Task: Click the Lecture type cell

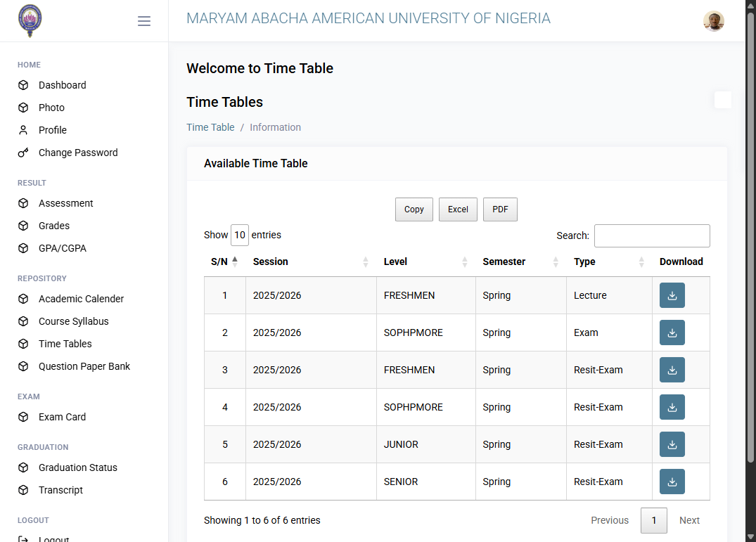Action: (609, 295)
